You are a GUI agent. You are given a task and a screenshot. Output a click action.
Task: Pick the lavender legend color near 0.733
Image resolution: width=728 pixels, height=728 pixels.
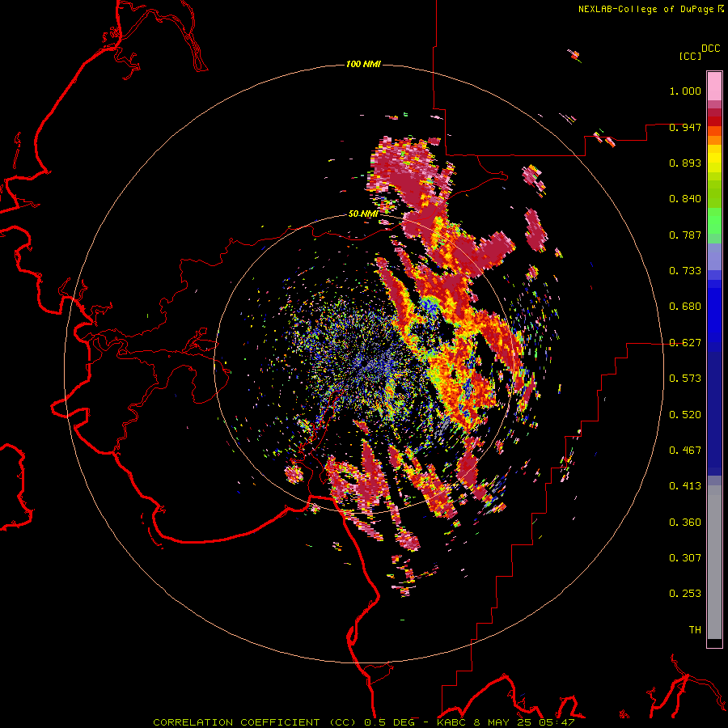714,257
